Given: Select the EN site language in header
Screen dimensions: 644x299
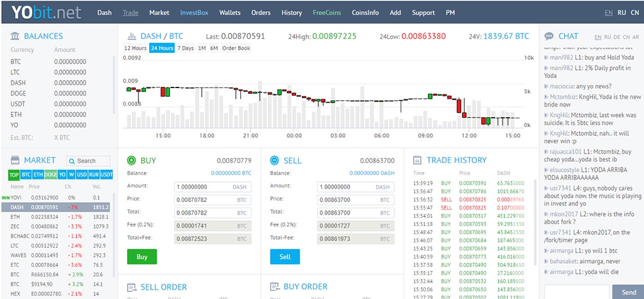Looking at the screenshot, I should (x=609, y=13).
